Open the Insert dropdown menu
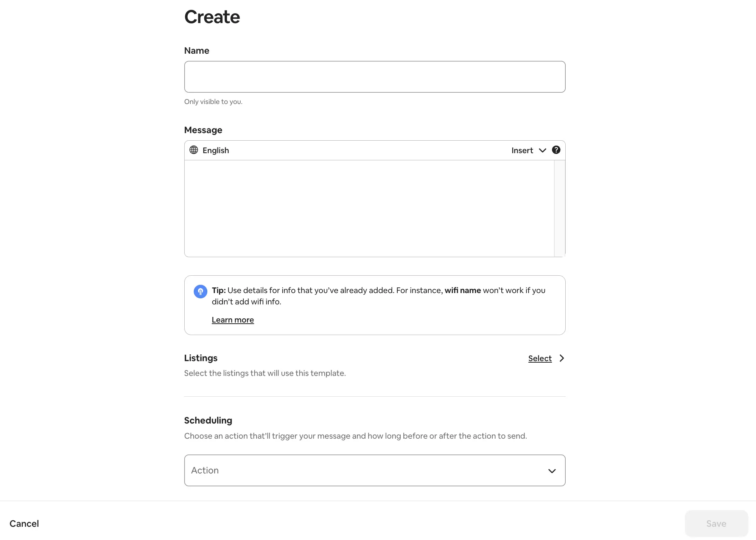The height and width of the screenshot is (540, 756). pyautogui.click(x=522, y=151)
